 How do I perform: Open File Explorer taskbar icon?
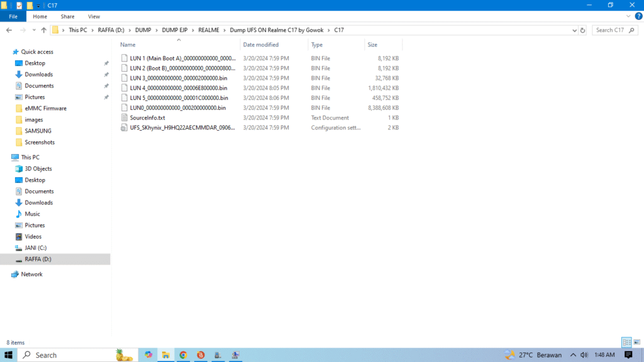pos(165,355)
